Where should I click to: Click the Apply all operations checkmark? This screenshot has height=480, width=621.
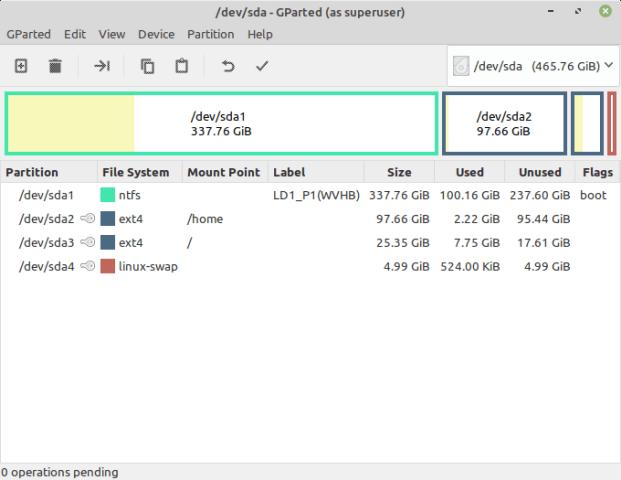(262, 66)
